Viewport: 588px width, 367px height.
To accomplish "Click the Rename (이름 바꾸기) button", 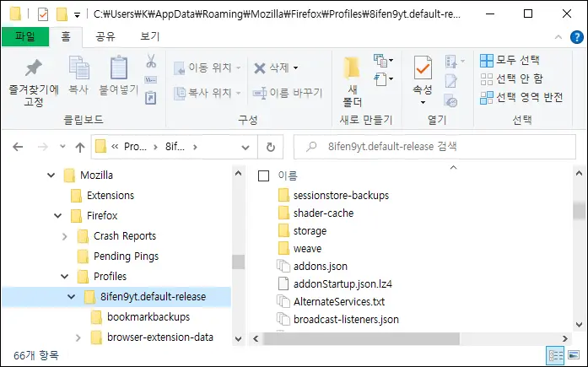I will pos(287,93).
